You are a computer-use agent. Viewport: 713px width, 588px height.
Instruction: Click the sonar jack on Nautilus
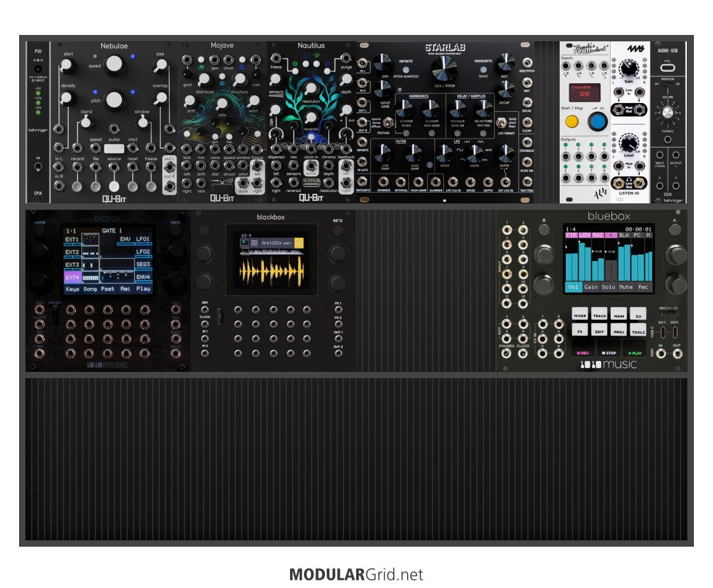[x=311, y=166]
